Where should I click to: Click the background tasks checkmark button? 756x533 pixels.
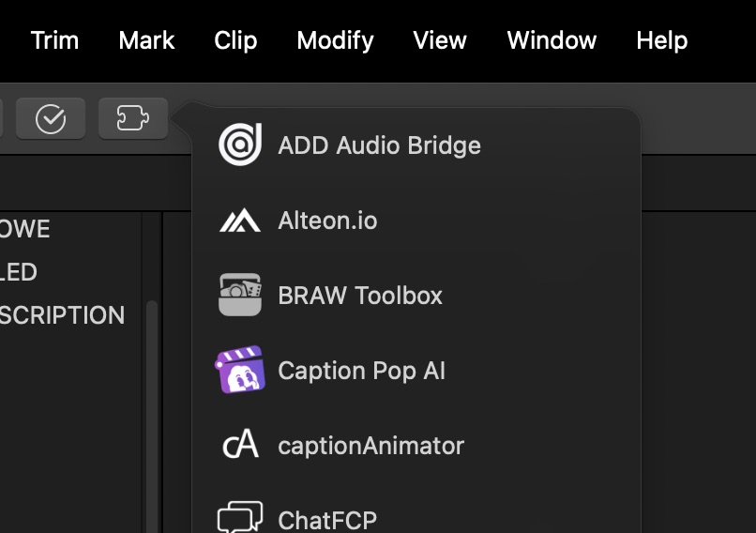point(51,118)
